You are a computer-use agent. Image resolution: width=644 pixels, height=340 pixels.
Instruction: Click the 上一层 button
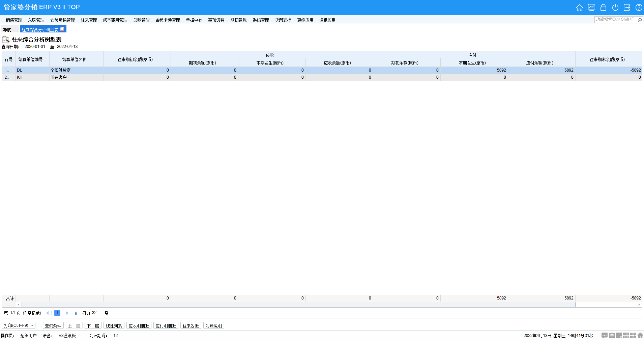74,325
